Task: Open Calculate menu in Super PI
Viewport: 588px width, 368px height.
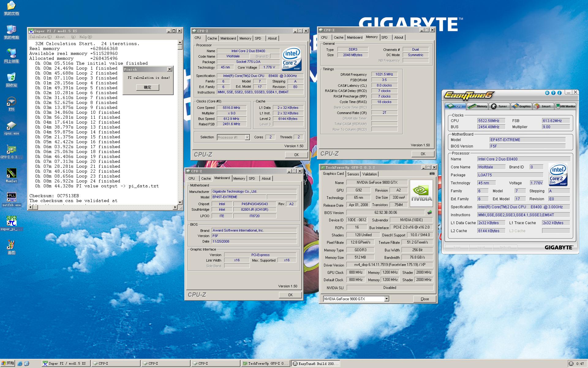Action: (x=40, y=37)
